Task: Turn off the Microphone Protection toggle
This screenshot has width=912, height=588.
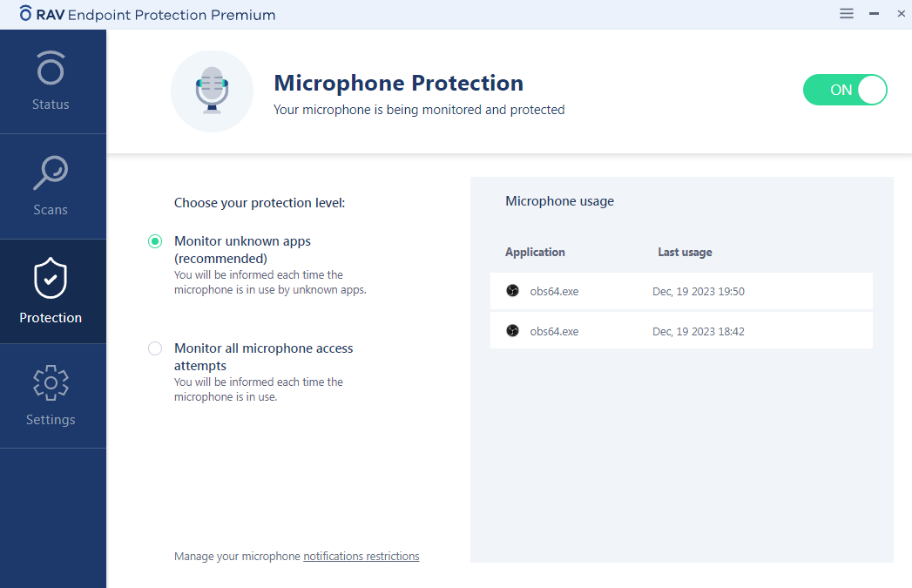Action: 844,90
